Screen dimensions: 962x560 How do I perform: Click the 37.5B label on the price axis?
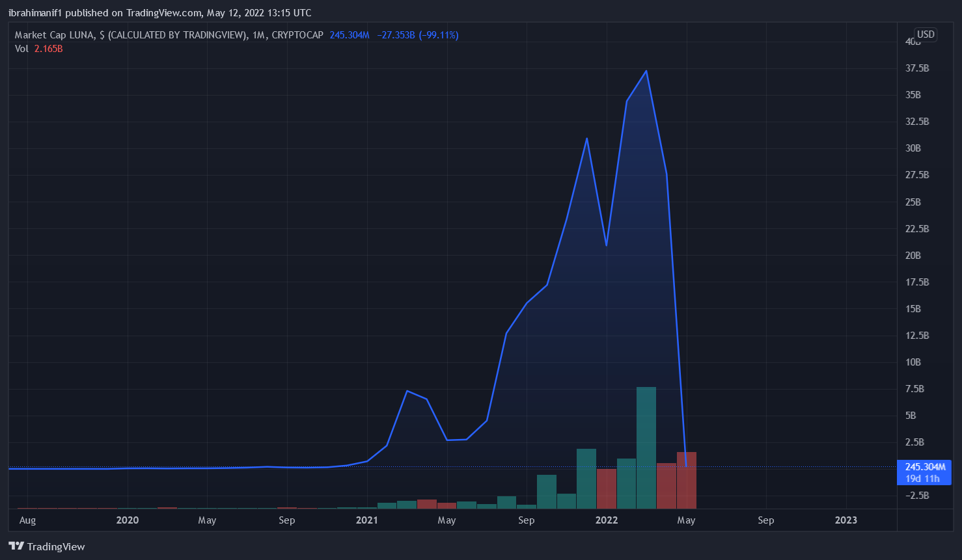916,68
